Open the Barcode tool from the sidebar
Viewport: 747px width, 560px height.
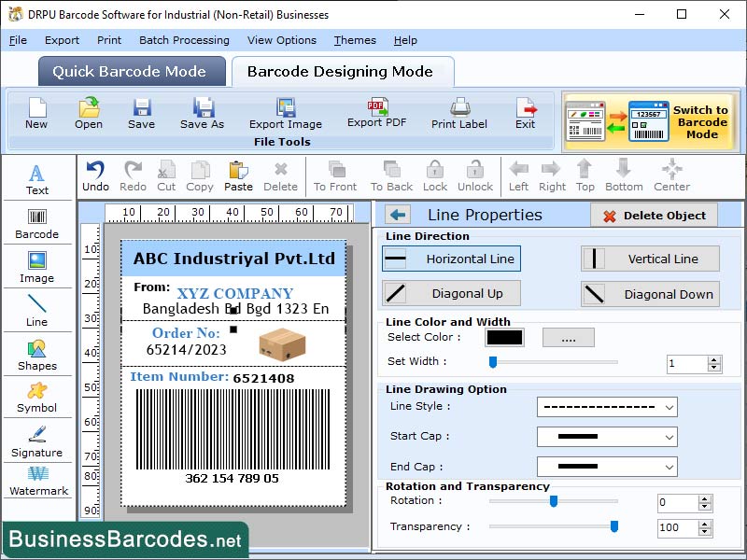pos(37,224)
